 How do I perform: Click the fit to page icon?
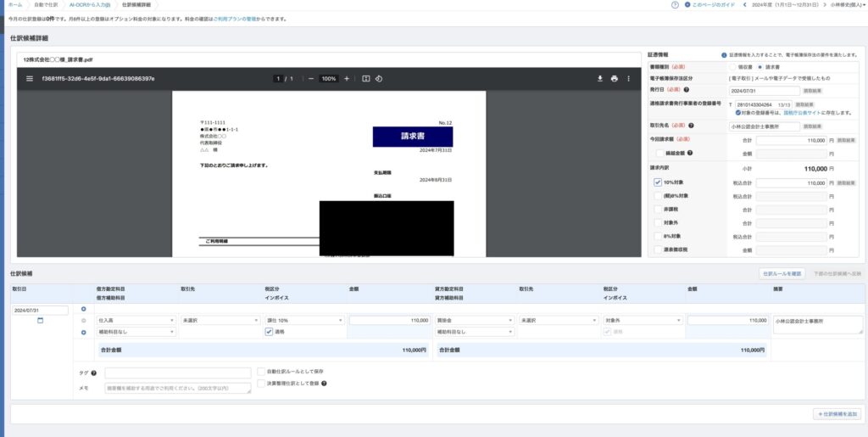click(366, 79)
